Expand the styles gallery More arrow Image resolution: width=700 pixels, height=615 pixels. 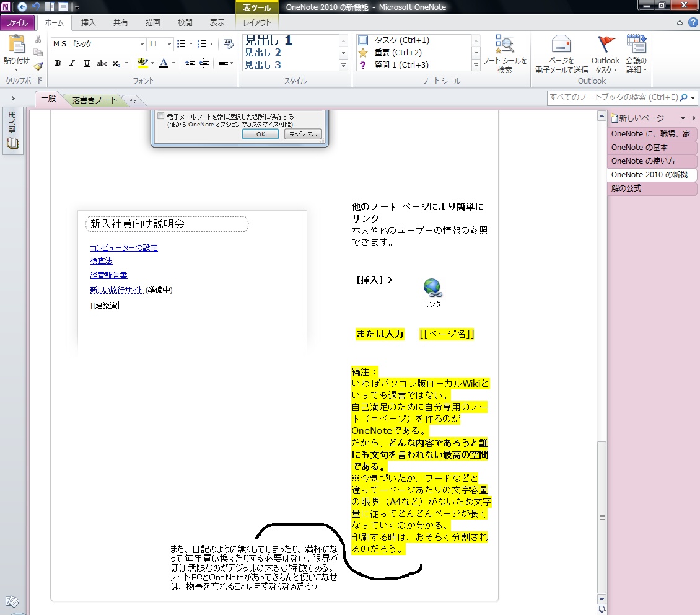(343, 65)
